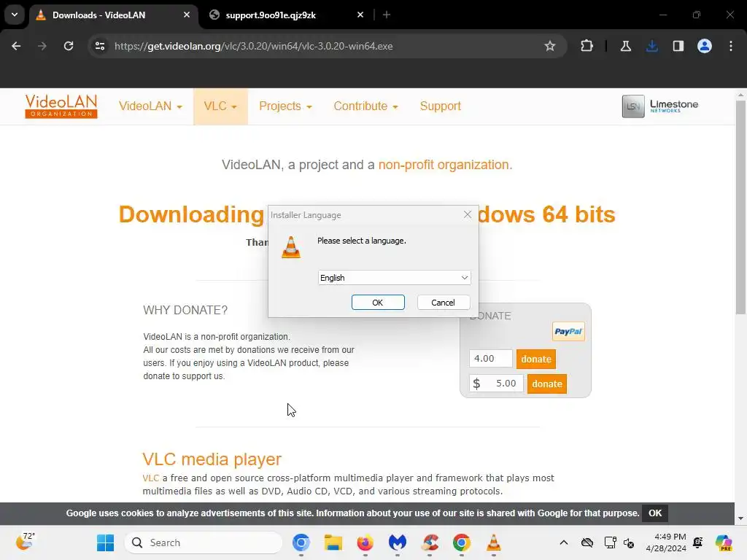Open the English language dropdown

[x=394, y=278]
